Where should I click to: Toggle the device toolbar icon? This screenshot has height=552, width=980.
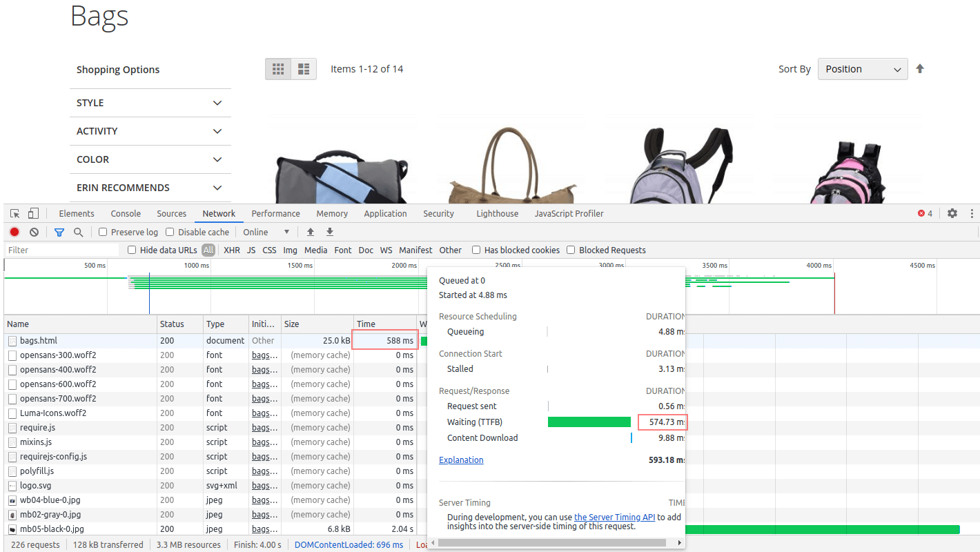[32, 213]
